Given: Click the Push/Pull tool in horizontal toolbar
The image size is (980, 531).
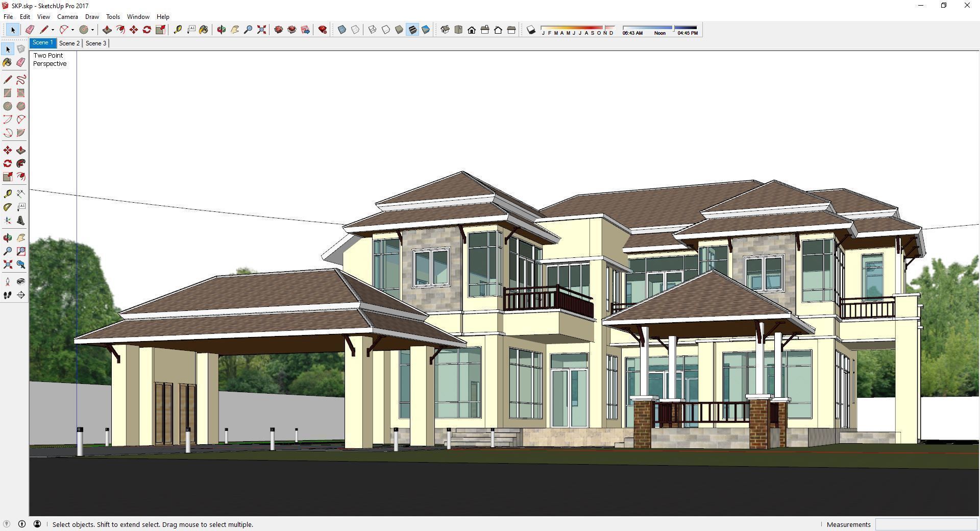Looking at the screenshot, I should coord(107,30).
